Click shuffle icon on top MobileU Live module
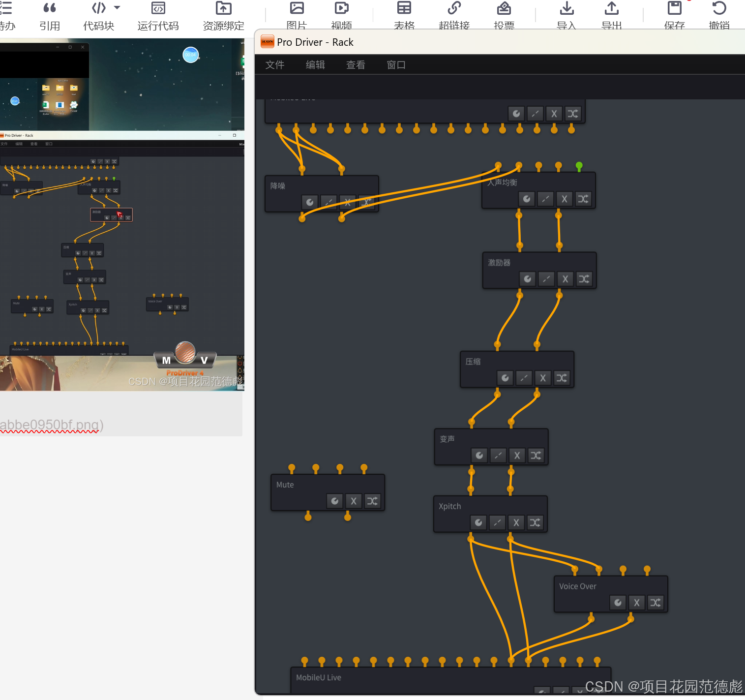 click(x=573, y=114)
